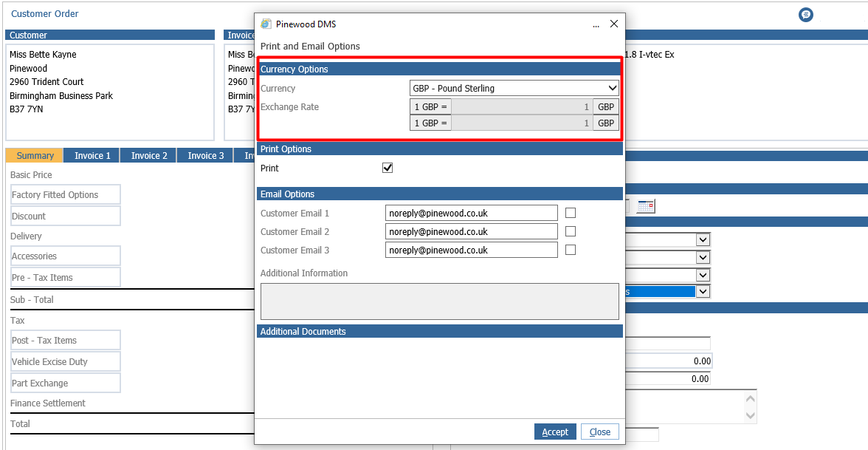Uncheck the Print checkbox

[x=387, y=168]
